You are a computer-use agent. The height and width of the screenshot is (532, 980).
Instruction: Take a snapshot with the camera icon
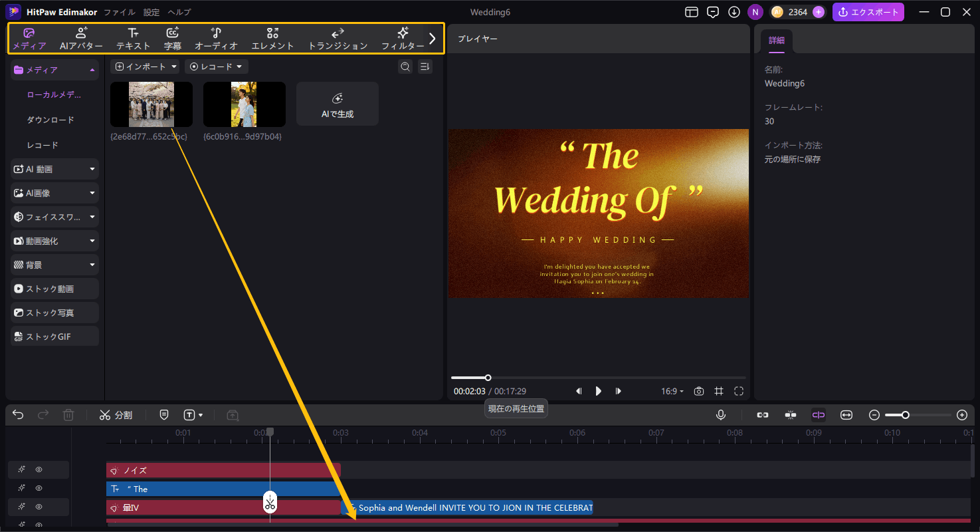click(699, 391)
